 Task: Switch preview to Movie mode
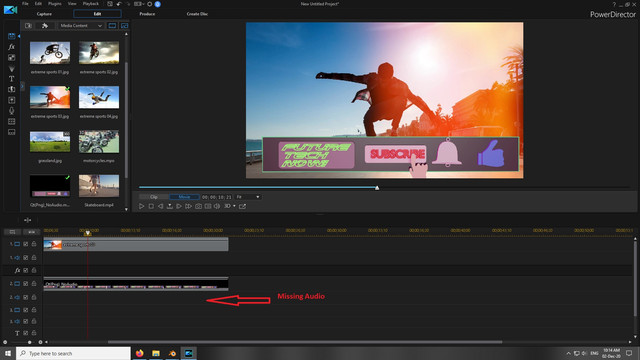[184, 197]
